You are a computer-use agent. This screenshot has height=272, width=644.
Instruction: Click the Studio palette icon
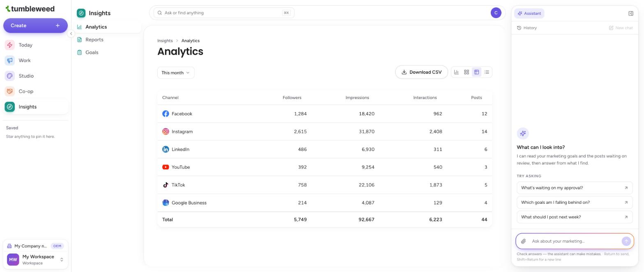pos(10,76)
